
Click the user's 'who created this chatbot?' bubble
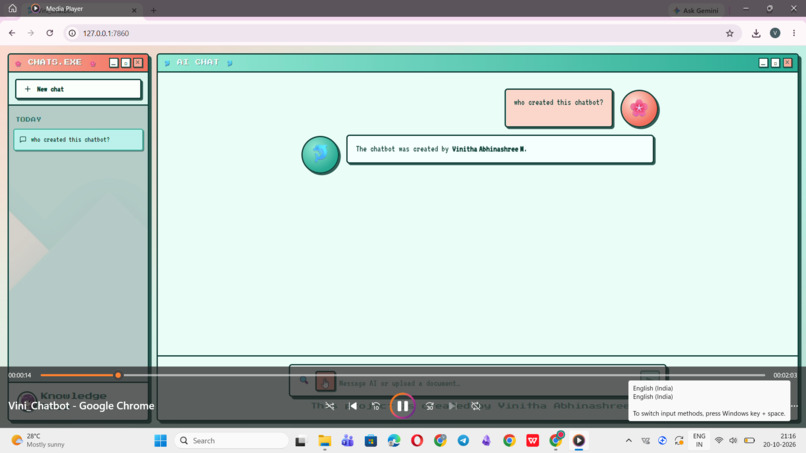[559, 108]
